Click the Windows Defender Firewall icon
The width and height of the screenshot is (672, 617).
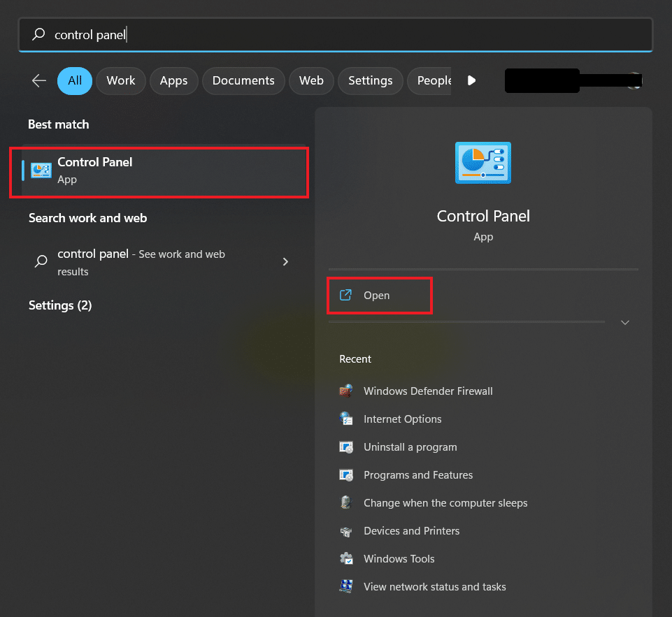(x=346, y=391)
